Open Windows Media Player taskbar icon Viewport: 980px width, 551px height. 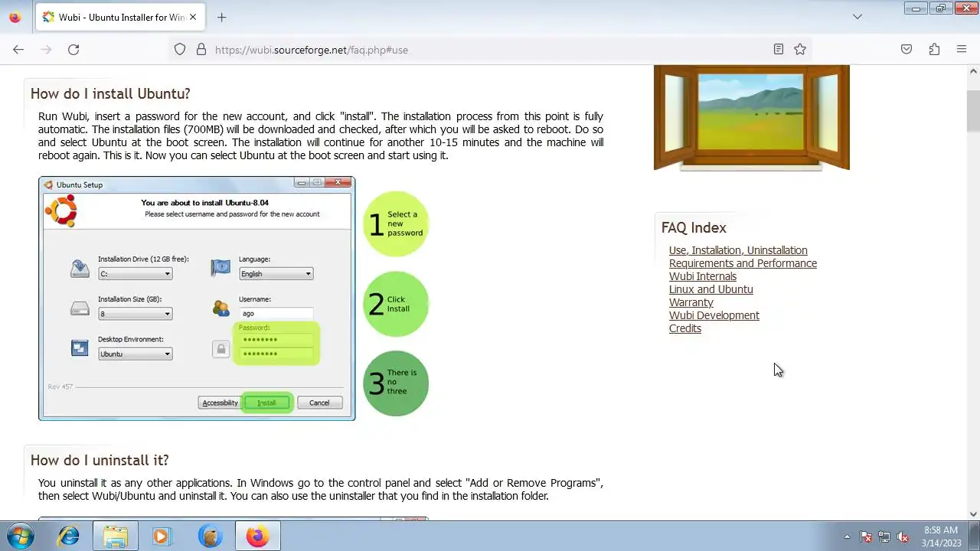coord(162,536)
